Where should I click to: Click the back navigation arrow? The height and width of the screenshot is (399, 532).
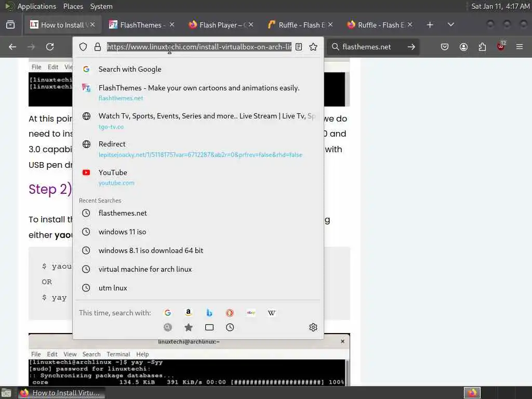click(12, 47)
